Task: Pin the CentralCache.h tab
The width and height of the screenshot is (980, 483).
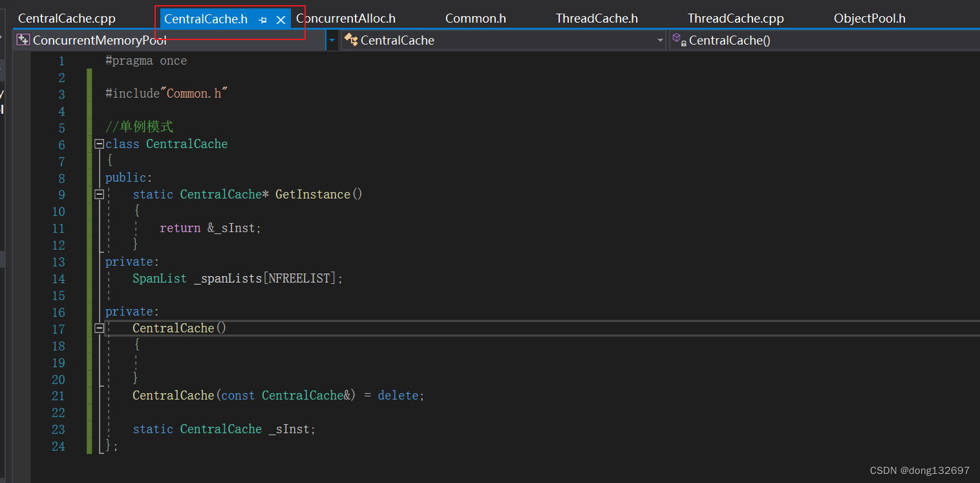Action: click(x=263, y=20)
